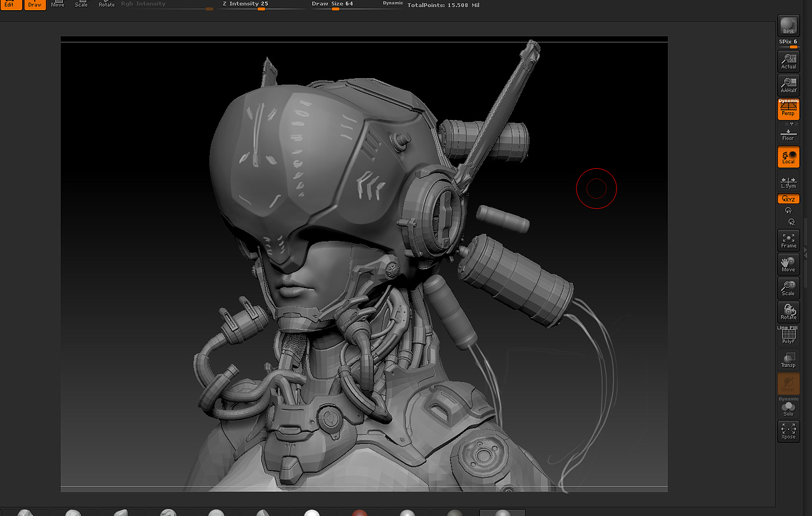Select the hand-icon Move canvas navigation button
Screen dimensions: 812x516
[x=789, y=264]
